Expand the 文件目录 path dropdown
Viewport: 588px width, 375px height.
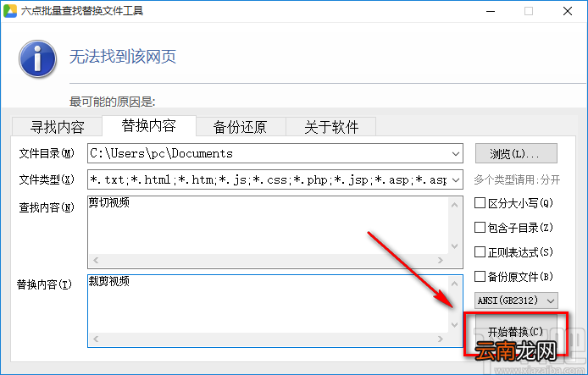(456, 153)
